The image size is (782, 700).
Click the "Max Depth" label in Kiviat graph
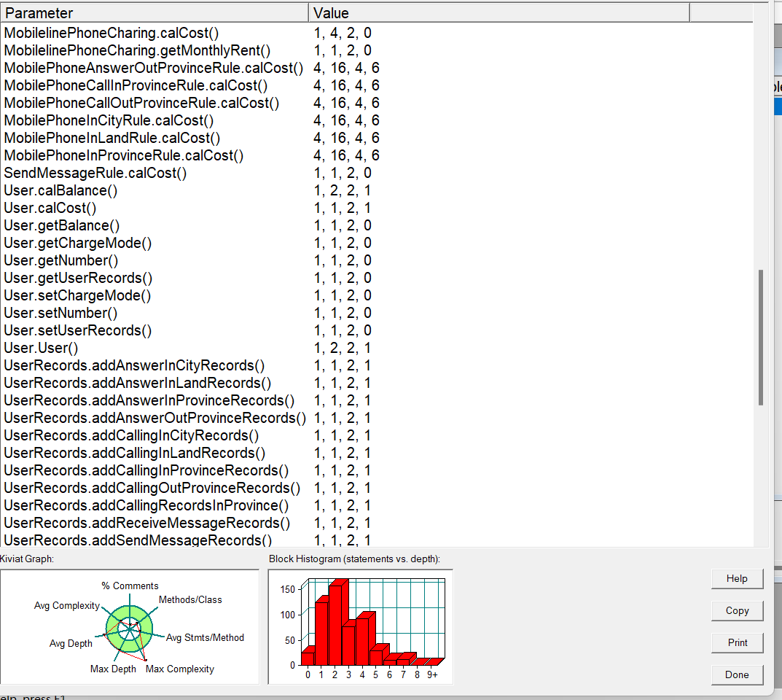[x=113, y=669]
